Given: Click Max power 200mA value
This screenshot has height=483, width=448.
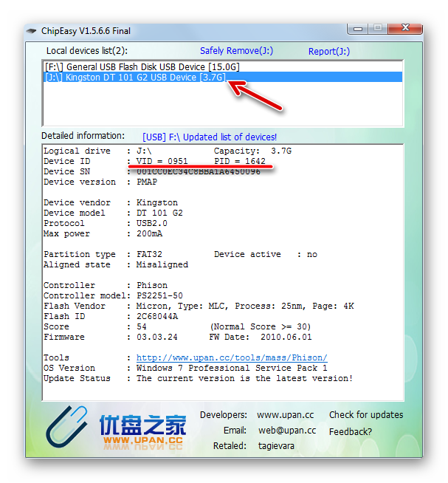Looking at the screenshot, I should point(149,233).
